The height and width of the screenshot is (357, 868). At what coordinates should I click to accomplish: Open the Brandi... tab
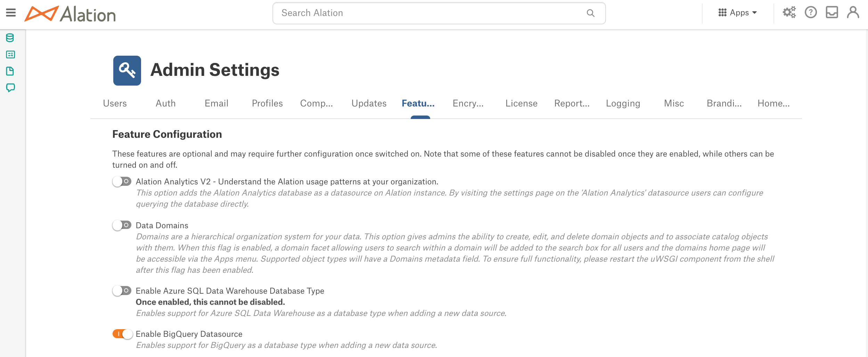(724, 103)
